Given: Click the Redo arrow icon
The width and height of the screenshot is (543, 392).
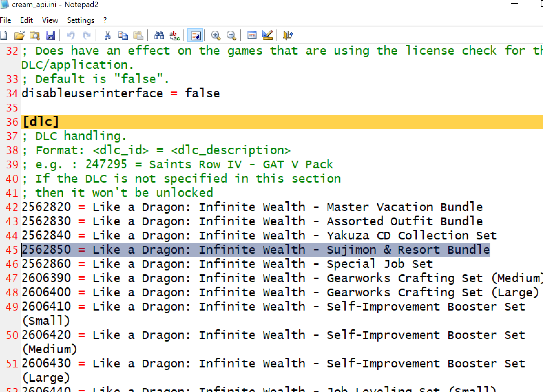Looking at the screenshot, I should click(86, 35).
